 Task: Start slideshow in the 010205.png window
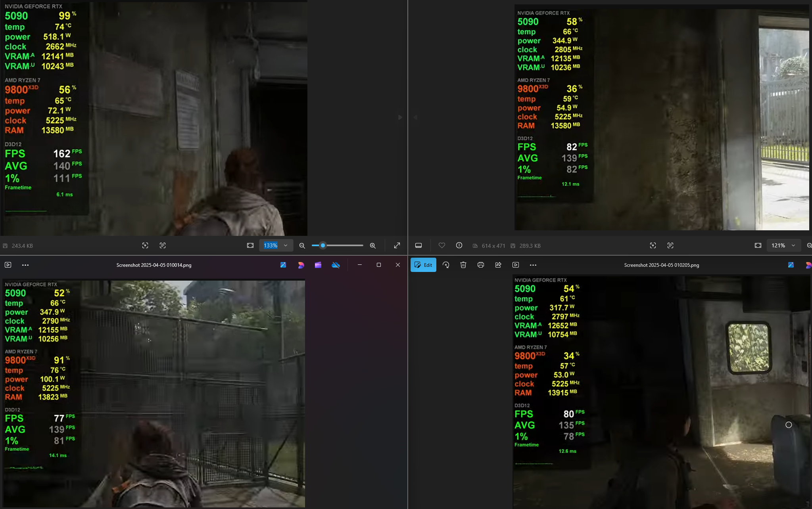(x=516, y=265)
